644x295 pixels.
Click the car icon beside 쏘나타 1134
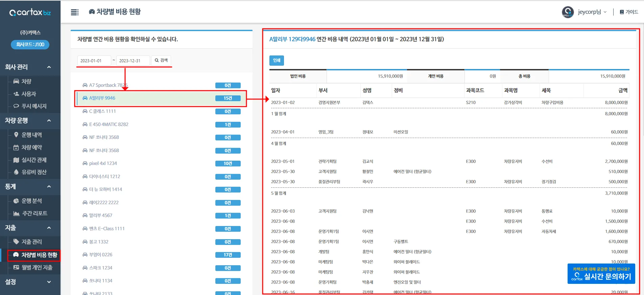pyautogui.click(x=85, y=281)
